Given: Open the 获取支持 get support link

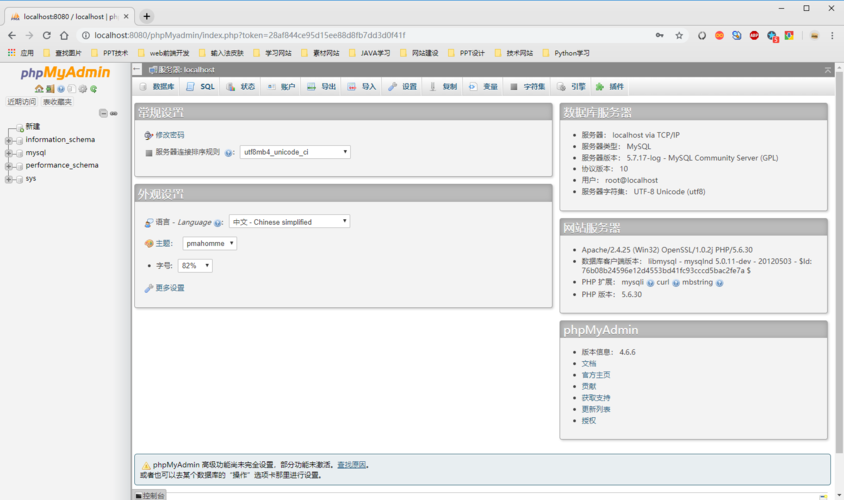Looking at the screenshot, I should pos(596,398).
